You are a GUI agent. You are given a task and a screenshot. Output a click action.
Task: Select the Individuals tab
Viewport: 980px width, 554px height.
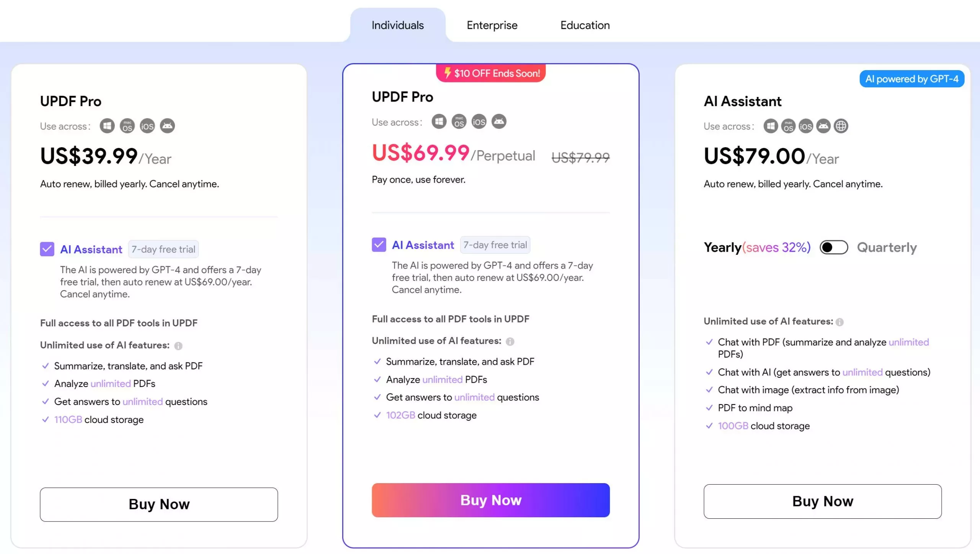click(397, 25)
